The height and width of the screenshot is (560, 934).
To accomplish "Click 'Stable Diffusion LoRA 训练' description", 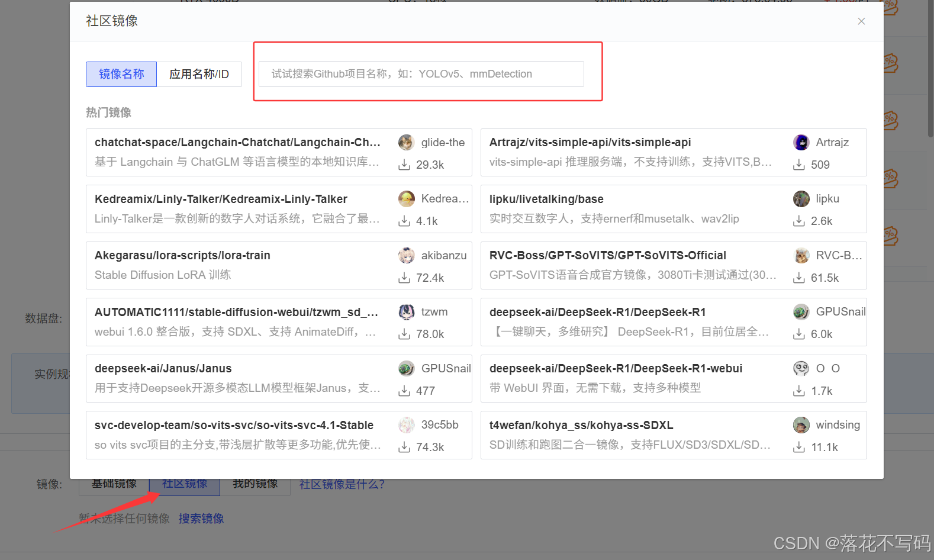I will pyautogui.click(x=163, y=275).
